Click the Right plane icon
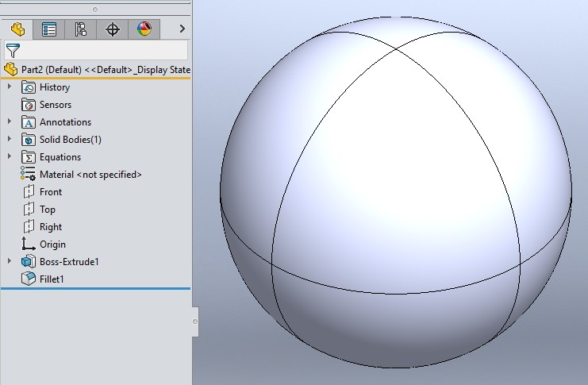Viewport: 588px width, 385px height. click(29, 227)
